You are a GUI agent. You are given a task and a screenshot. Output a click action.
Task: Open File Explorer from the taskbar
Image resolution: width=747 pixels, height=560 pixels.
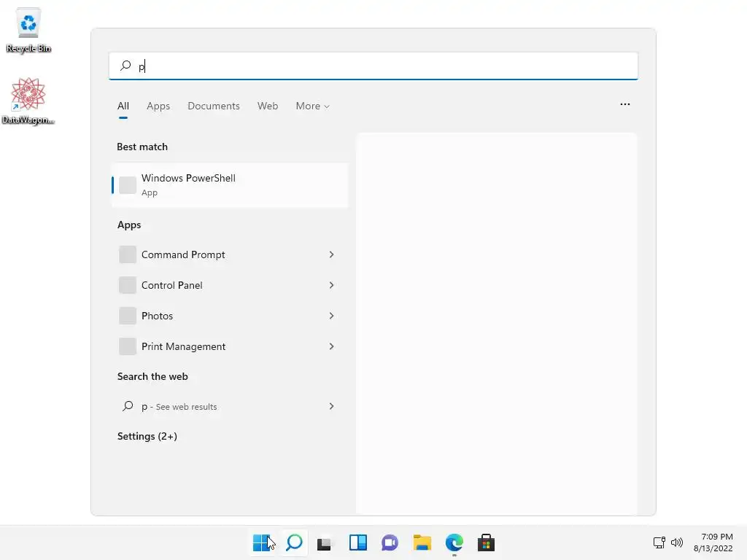tap(422, 542)
